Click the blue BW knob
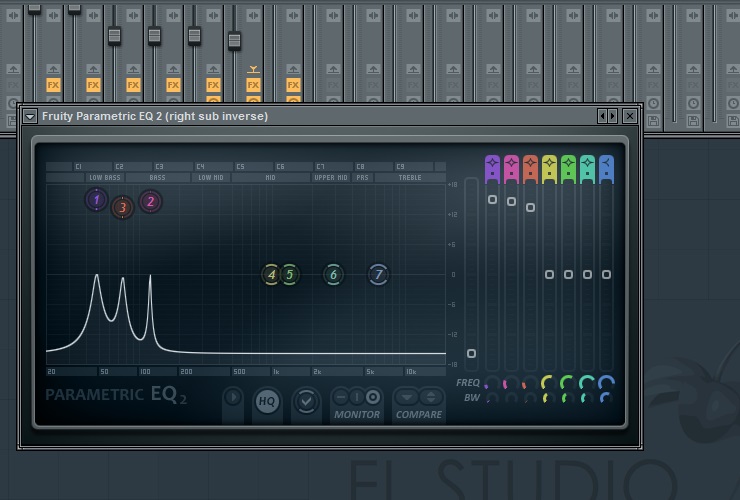Image resolution: width=740 pixels, height=500 pixels. pos(606,398)
